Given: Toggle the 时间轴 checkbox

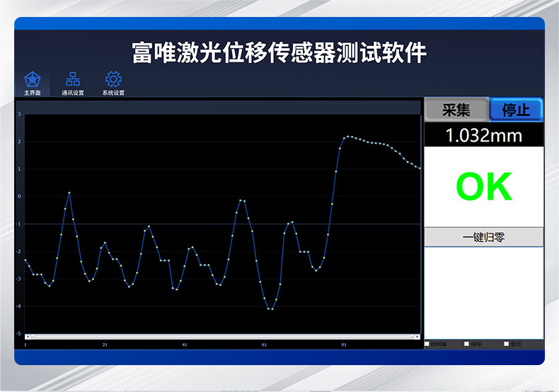Looking at the screenshot, I should click(427, 344).
